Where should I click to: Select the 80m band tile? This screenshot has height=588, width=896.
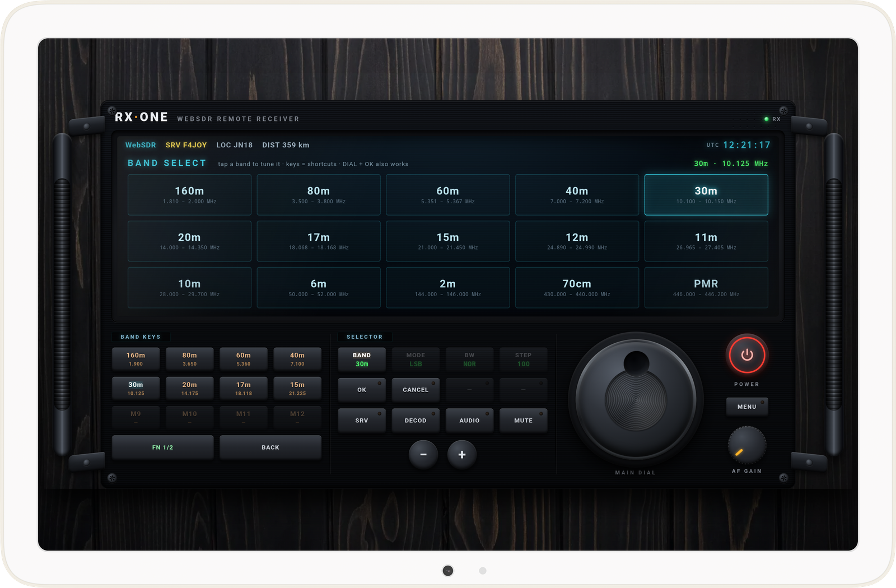[x=319, y=195]
